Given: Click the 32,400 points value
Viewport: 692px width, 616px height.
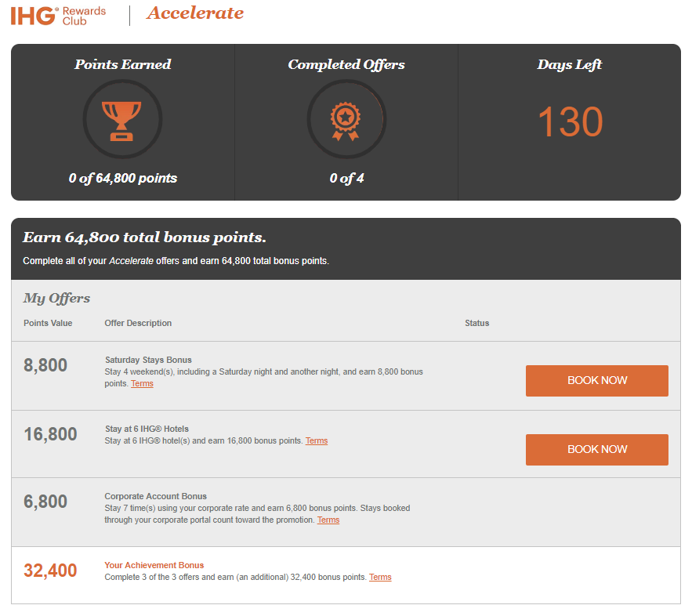Looking at the screenshot, I should coord(50,571).
